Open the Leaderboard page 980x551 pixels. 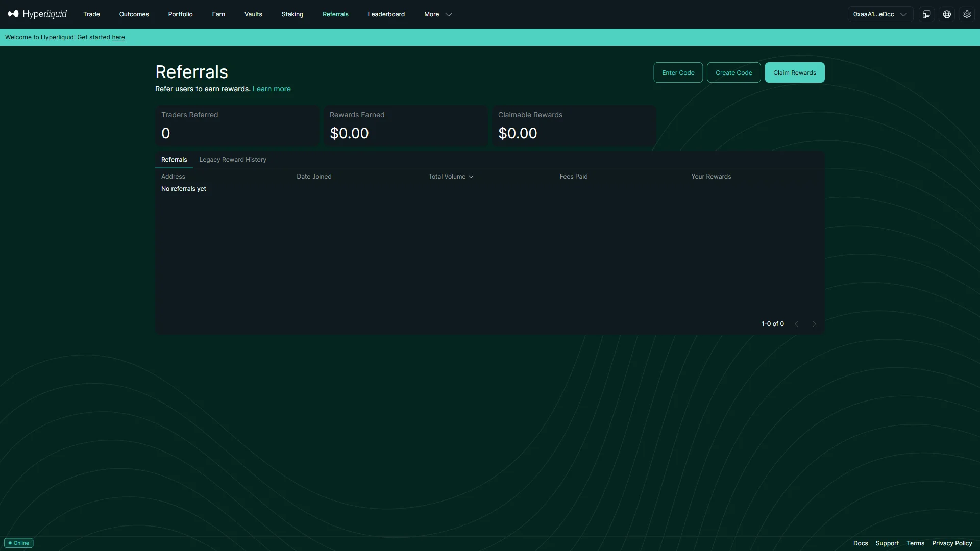386,14
